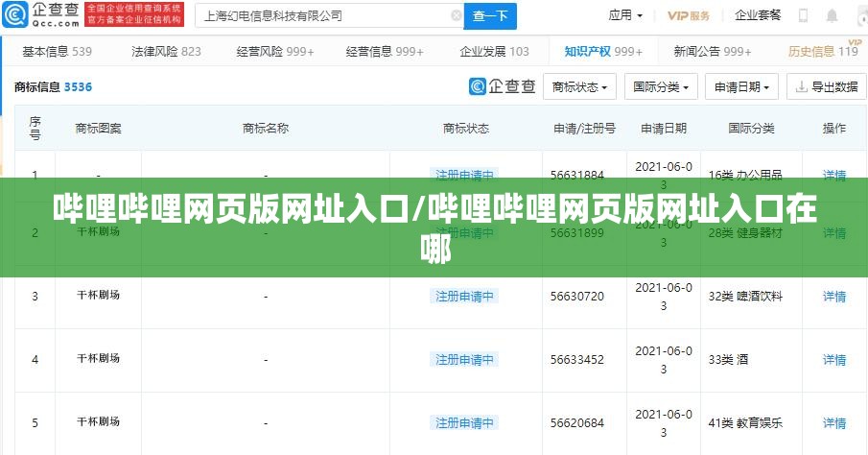Click 注册申请中 status in row 4
Screen dimensions: 868x455
pyautogui.click(x=464, y=360)
